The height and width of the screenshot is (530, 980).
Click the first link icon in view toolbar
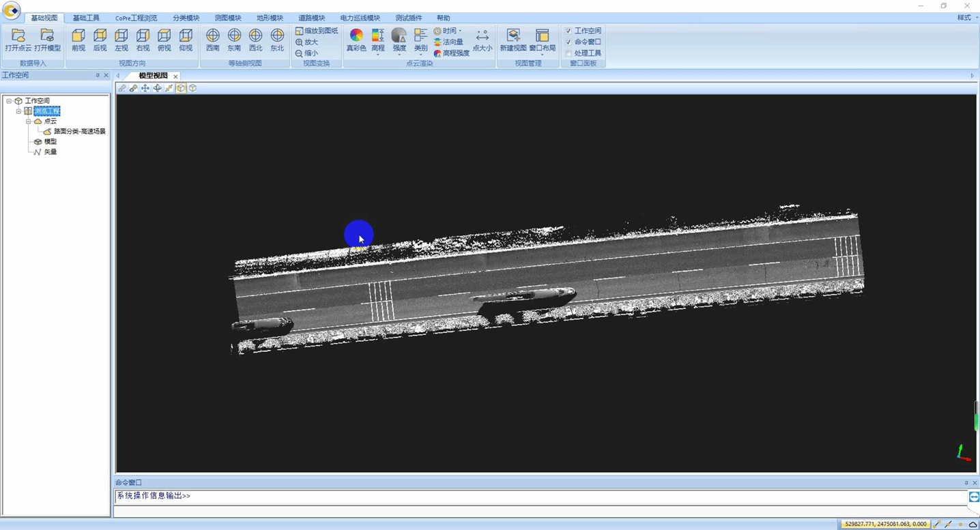click(x=122, y=88)
